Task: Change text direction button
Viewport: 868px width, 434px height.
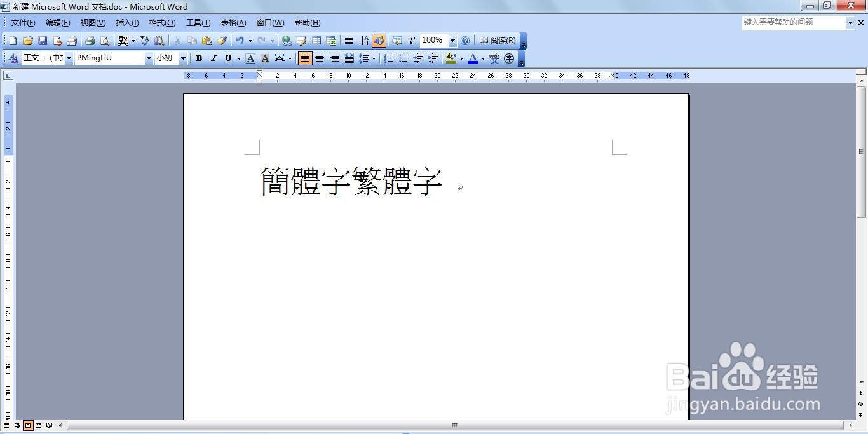Action: click(x=364, y=41)
